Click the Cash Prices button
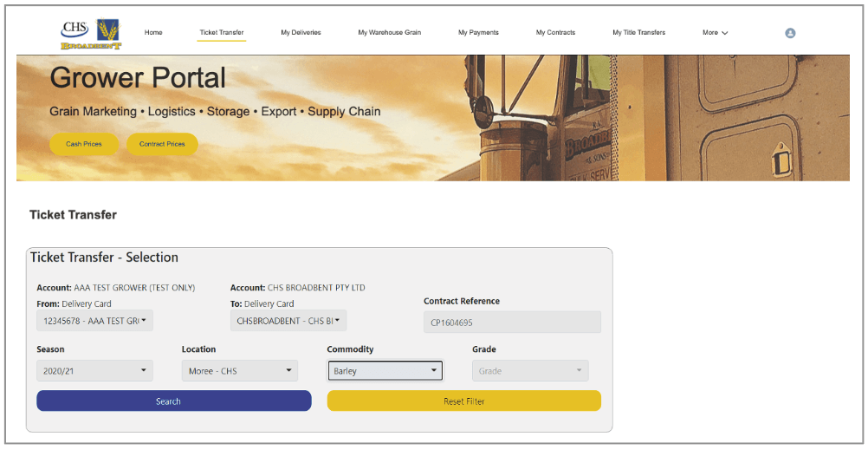 (x=83, y=144)
